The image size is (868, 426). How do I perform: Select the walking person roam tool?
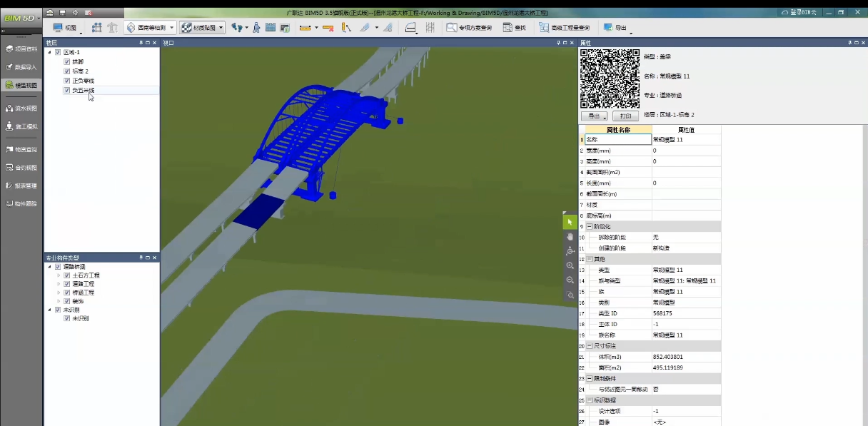(x=257, y=27)
